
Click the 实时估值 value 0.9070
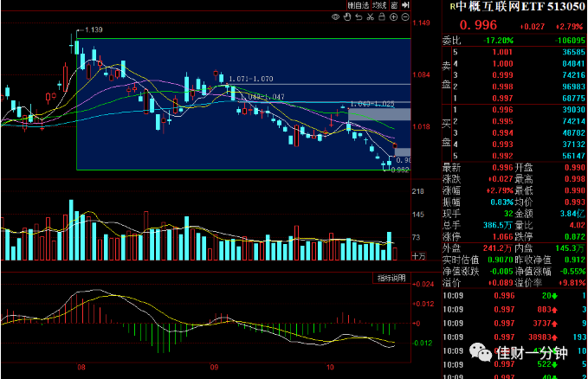click(501, 260)
